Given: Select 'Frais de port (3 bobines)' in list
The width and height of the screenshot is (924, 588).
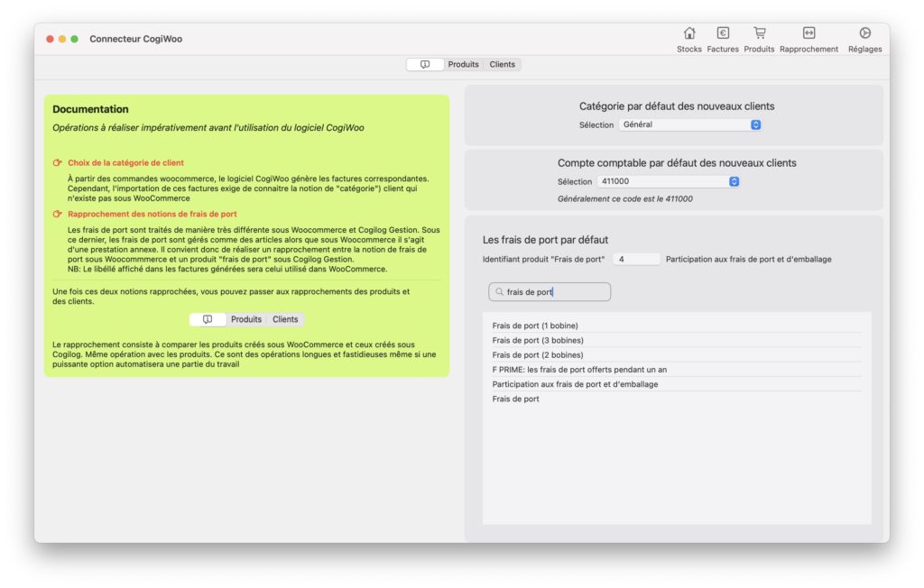Looking at the screenshot, I should tap(677, 340).
